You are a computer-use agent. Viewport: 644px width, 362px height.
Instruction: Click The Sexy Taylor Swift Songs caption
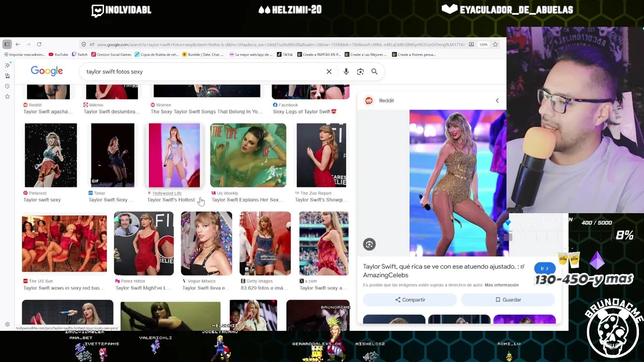(206, 112)
